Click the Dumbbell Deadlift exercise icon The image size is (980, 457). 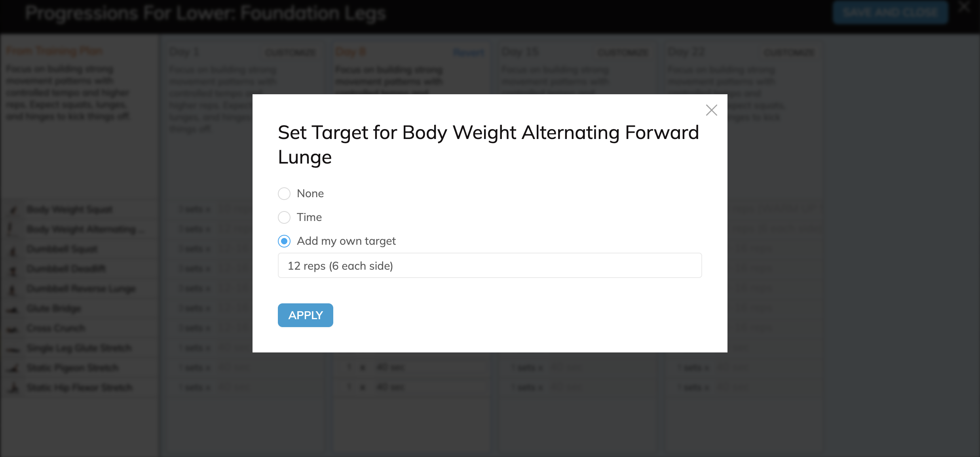[x=13, y=270]
